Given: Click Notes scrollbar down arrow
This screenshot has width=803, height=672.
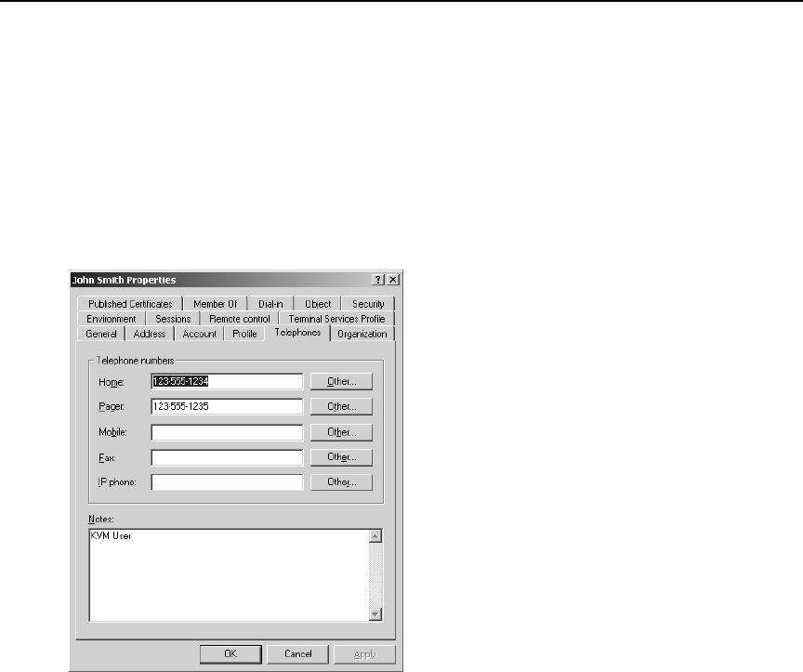Looking at the screenshot, I should click(x=375, y=614).
